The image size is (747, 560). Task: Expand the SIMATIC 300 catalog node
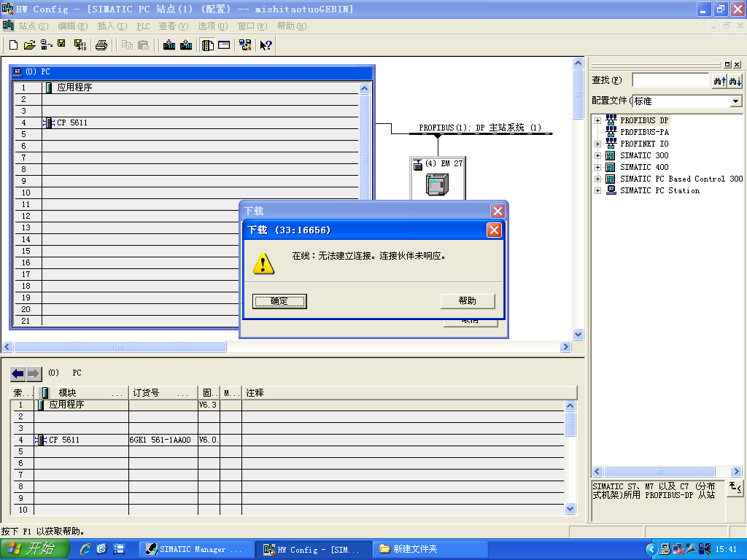[x=598, y=156]
